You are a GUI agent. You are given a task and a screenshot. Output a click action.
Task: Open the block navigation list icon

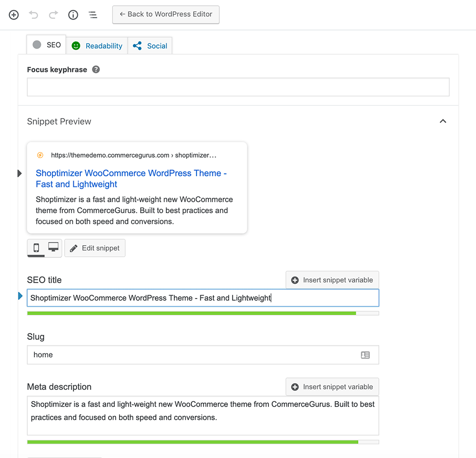pyautogui.click(x=93, y=15)
